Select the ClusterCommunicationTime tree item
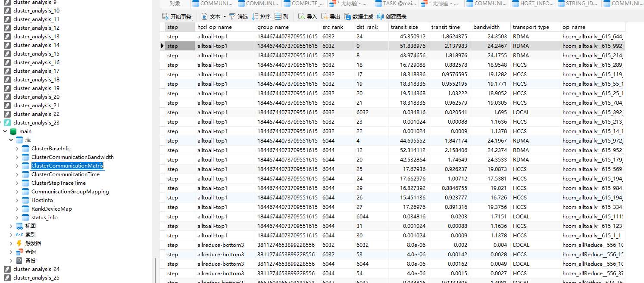 [65, 174]
